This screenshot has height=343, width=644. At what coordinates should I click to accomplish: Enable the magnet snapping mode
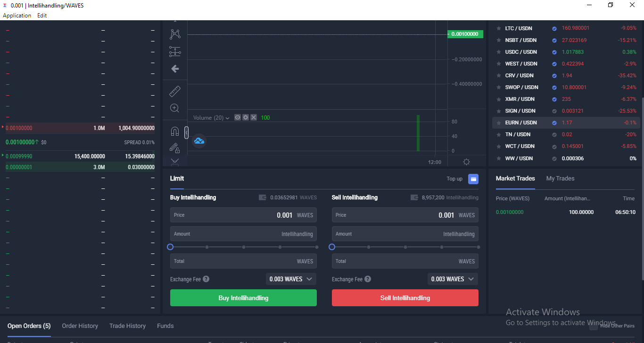pyautogui.click(x=175, y=131)
